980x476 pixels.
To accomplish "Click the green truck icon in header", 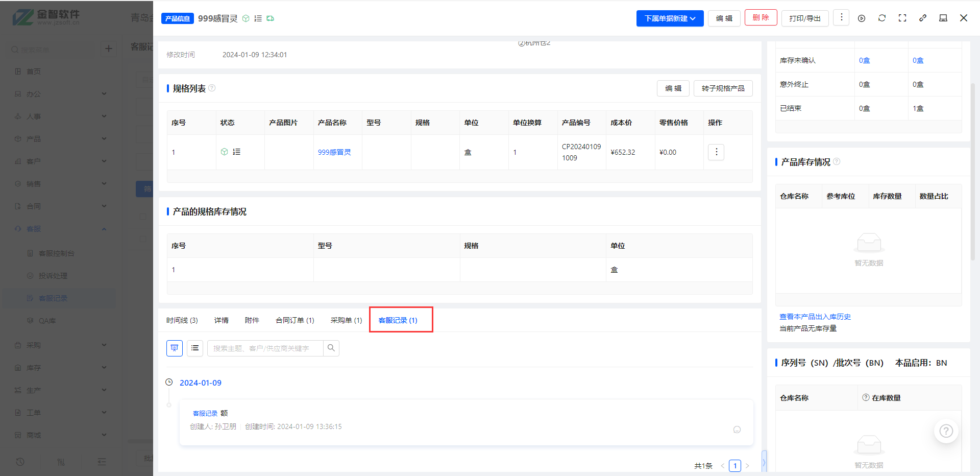I will coord(271,18).
